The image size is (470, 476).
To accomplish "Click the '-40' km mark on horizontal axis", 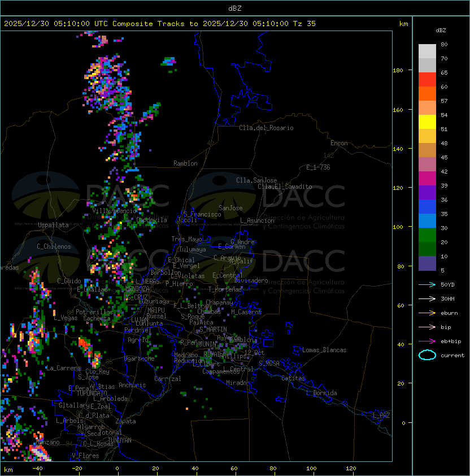I will pyautogui.click(x=37, y=469).
